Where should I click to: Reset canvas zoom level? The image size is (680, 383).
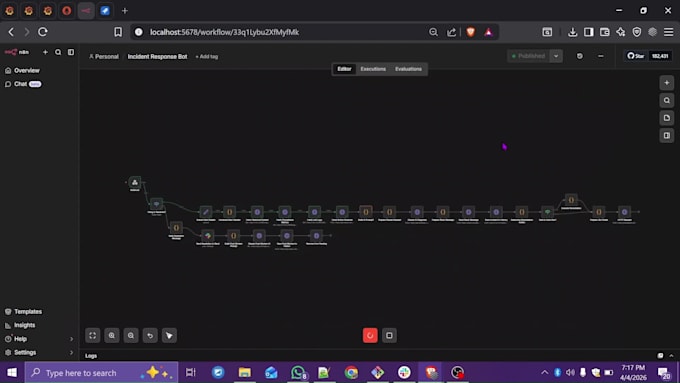(x=150, y=335)
